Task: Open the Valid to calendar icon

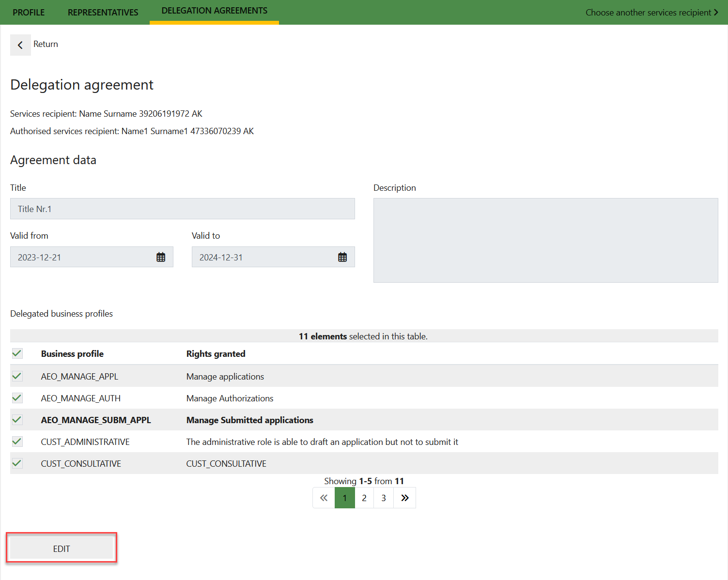Action: coord(342,257)
